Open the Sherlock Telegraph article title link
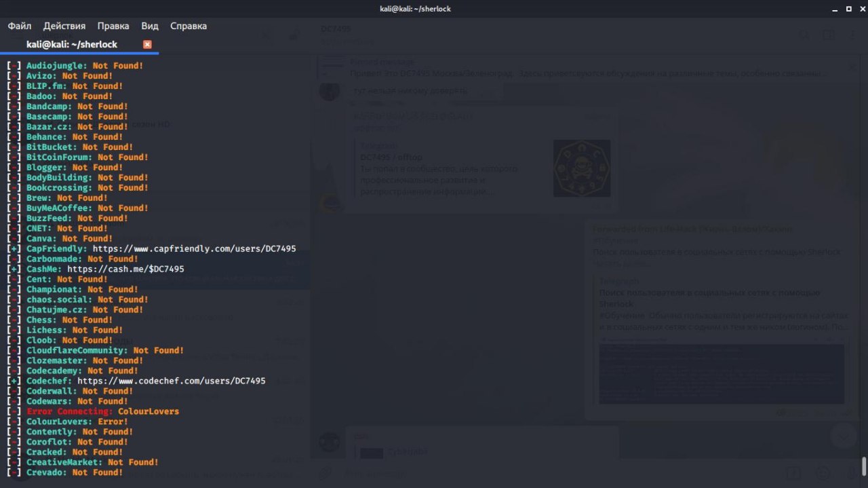 709,298
